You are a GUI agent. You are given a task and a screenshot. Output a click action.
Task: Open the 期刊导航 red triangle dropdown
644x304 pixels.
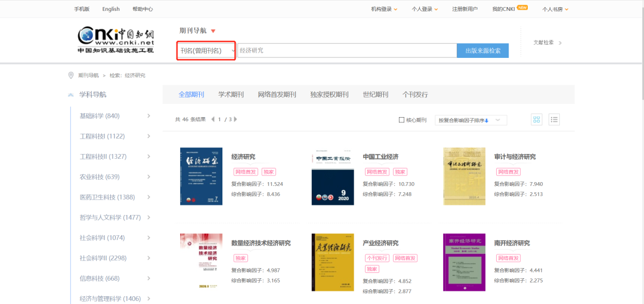click(213, 31)
